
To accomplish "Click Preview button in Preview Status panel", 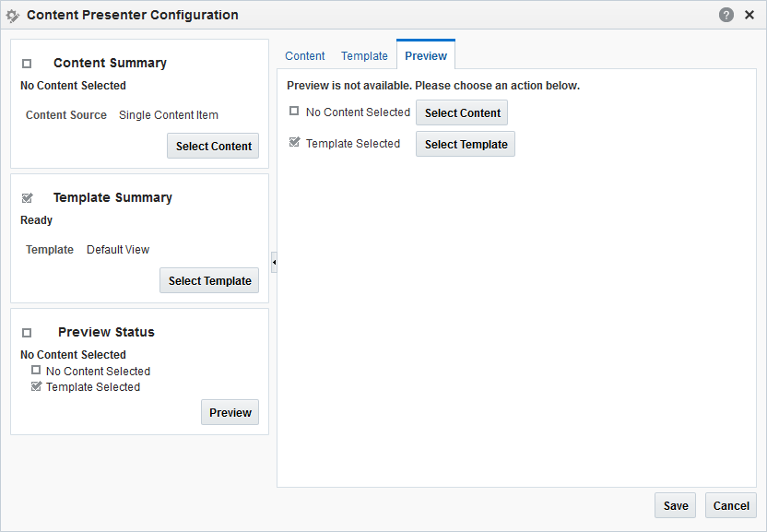I will [x=230, y=412].
